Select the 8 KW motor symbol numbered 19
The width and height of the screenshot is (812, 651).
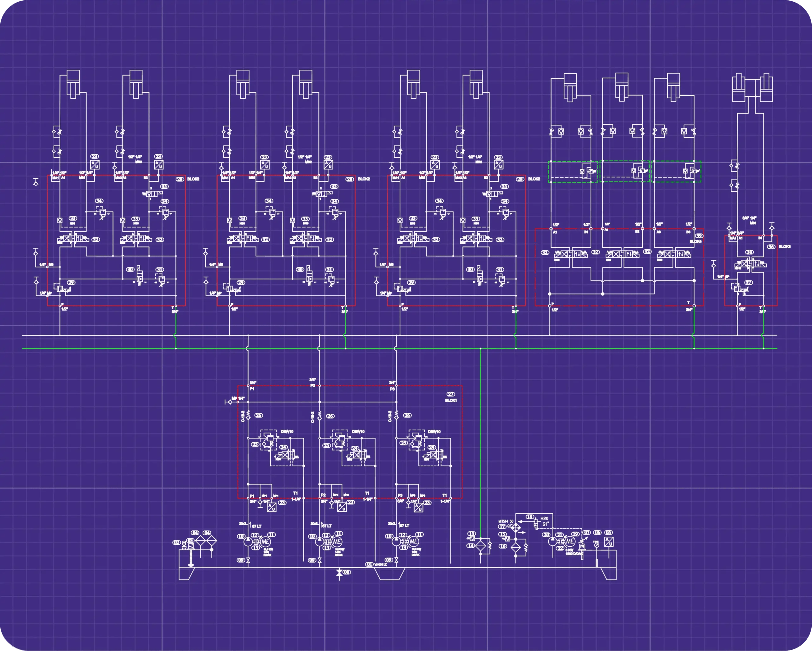coord(570,541)
